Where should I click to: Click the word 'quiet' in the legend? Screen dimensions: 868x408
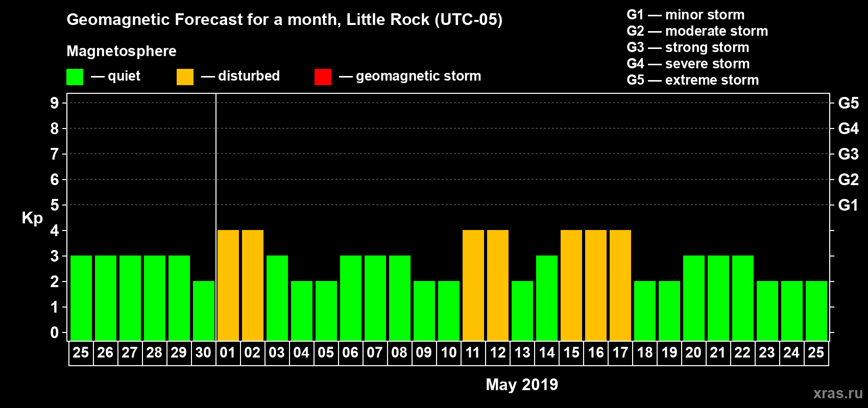tap(124, 76)
